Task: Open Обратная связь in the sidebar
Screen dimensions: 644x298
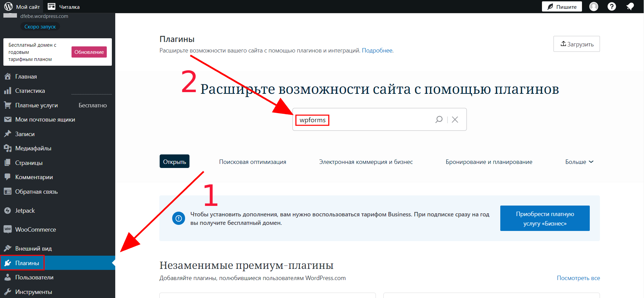Action: [36, 192]
